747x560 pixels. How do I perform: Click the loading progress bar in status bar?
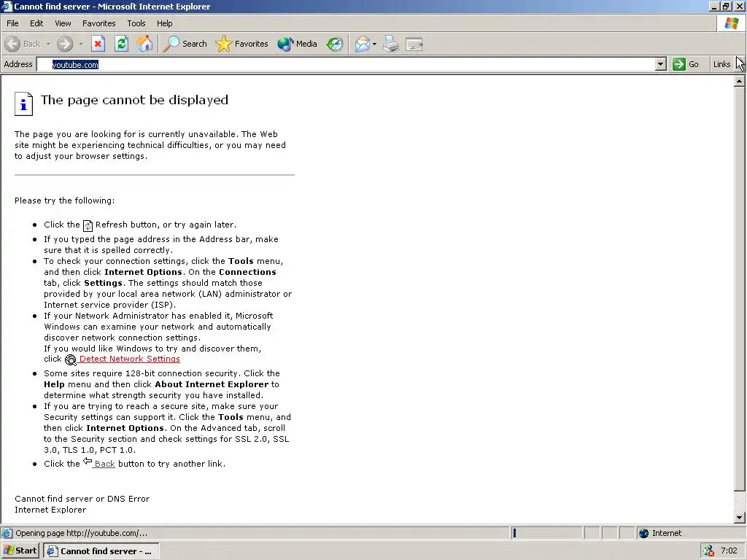pos(546,533)
